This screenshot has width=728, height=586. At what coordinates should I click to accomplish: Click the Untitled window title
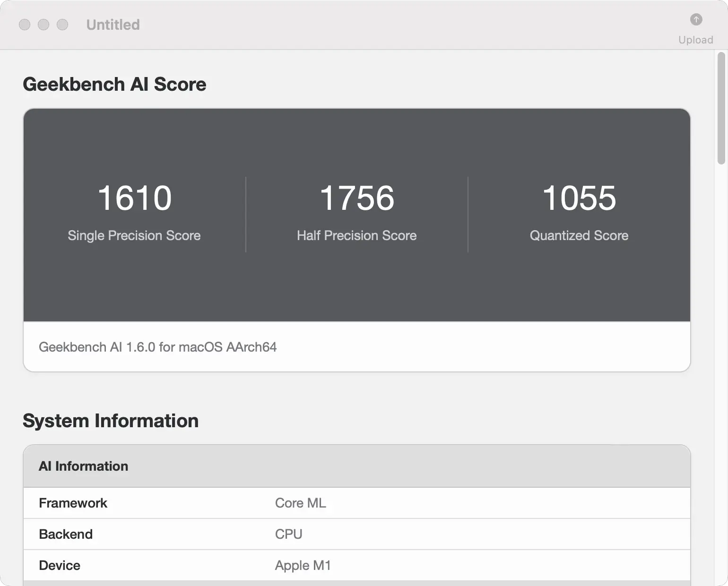pos(113,25)
